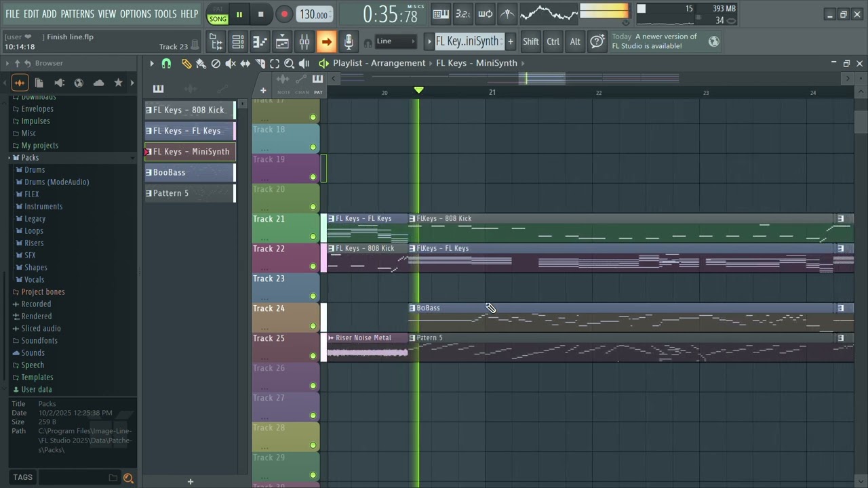The height and width of the screenshot is (488, 868).
Task: Open the FILE menu
Action: pos(12,14)
